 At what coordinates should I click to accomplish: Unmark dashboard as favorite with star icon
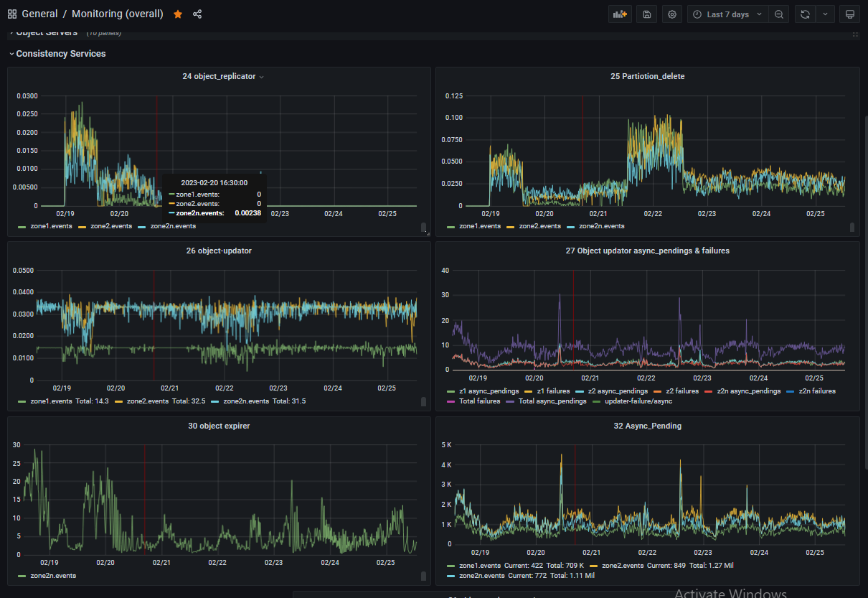[x=178, y=14]
